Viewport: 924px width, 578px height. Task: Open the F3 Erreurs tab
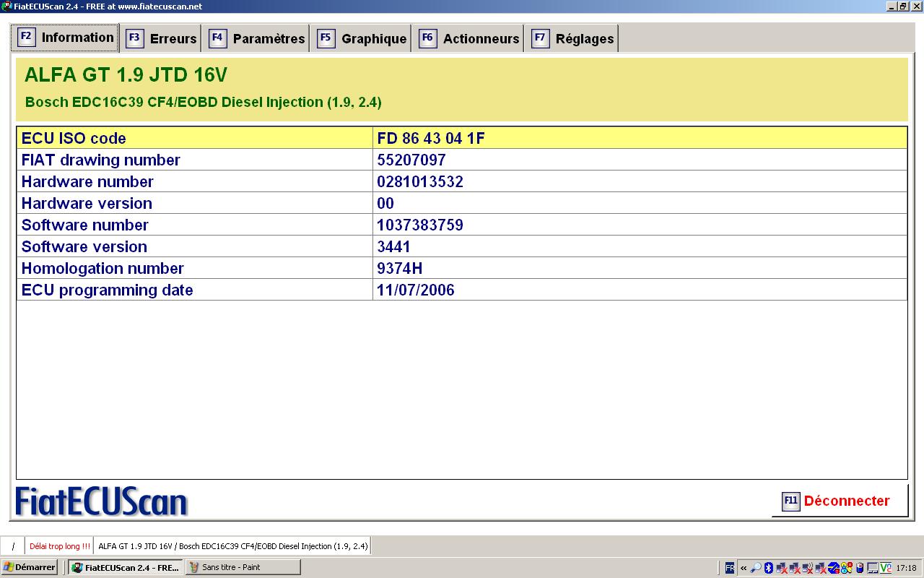162,38
